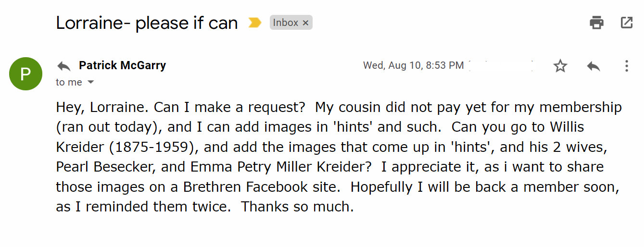
Task: Open the three-dot More options menu
Action: tap(626, 66)
